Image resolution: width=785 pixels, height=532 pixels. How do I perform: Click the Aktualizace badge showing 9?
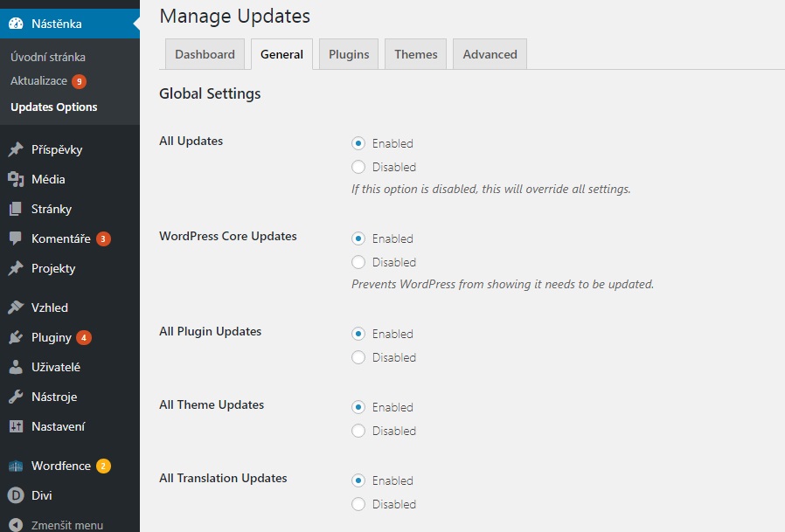pyautogui.click(x=79, y=81)
